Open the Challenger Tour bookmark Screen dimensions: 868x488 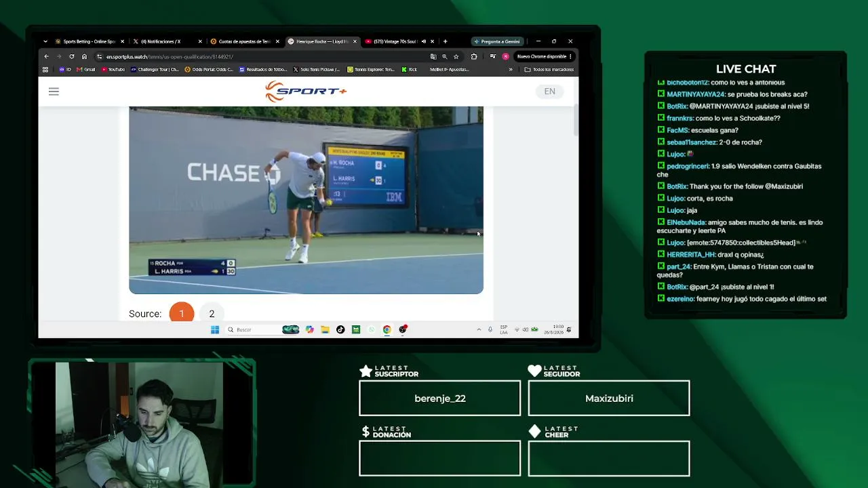155,69
